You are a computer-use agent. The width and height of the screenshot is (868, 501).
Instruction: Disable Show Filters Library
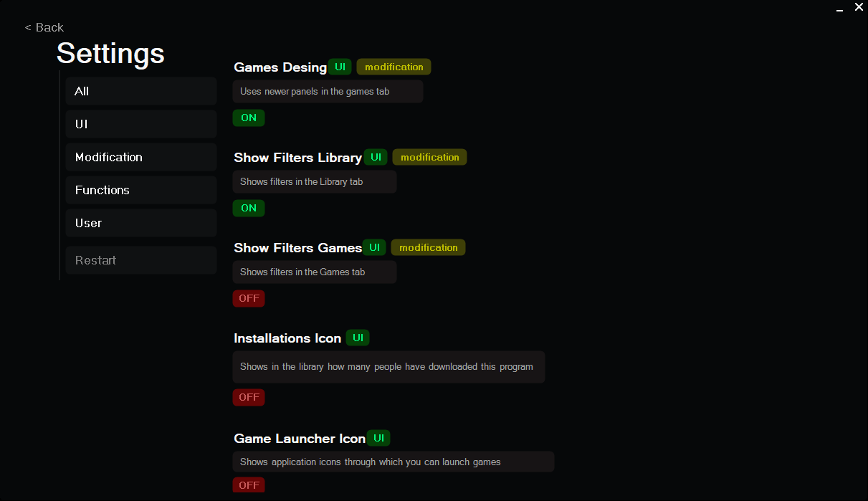click(249, 208)
